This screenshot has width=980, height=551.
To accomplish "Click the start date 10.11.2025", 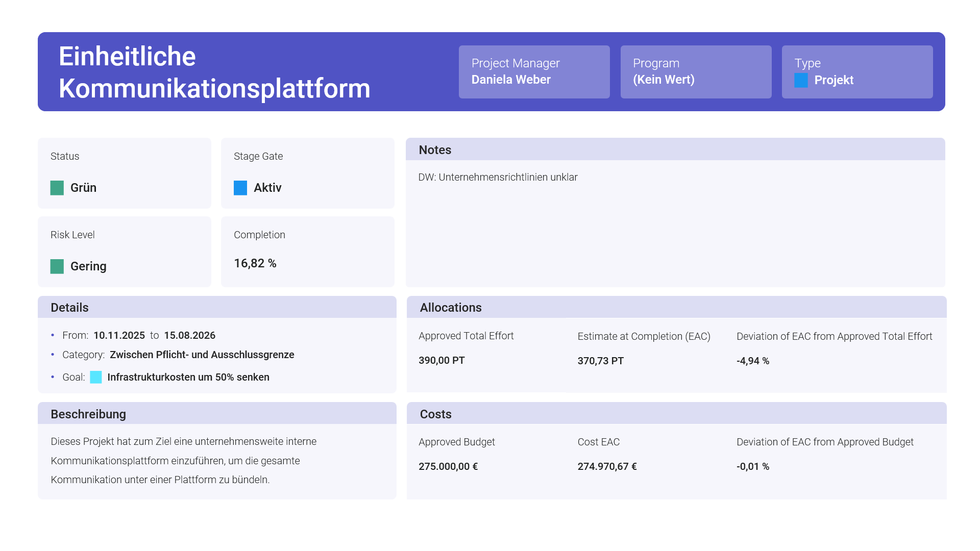I will 119,335.
